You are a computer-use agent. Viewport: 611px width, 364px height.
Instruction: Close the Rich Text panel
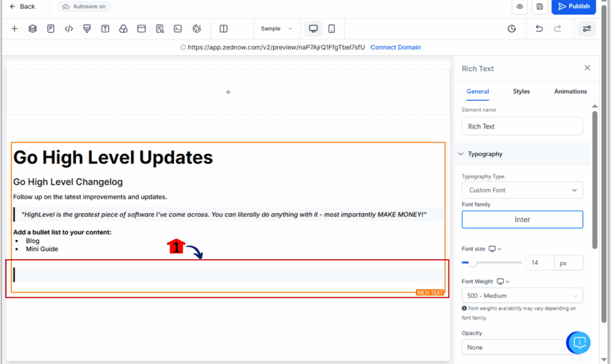point(587,68)
